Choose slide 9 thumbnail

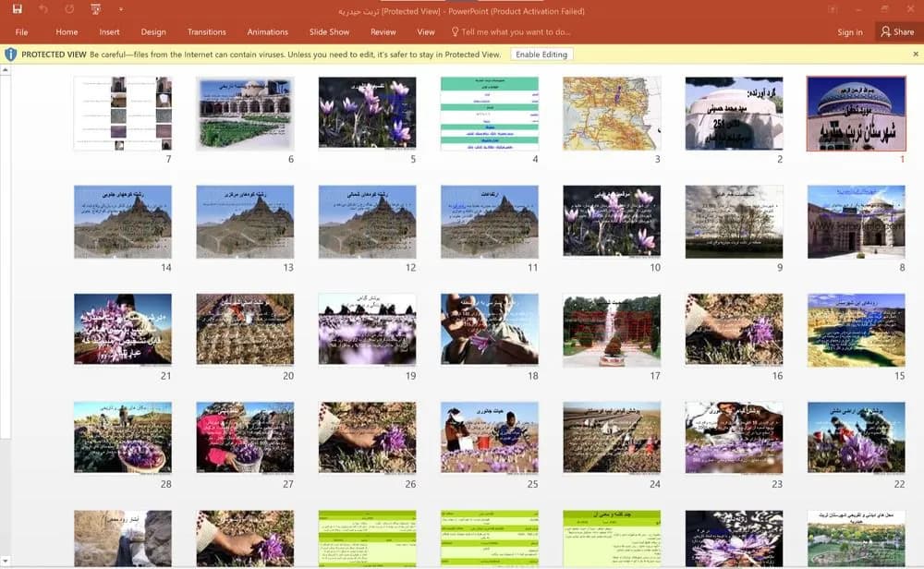pyautogui.click(x=735, y=222)
